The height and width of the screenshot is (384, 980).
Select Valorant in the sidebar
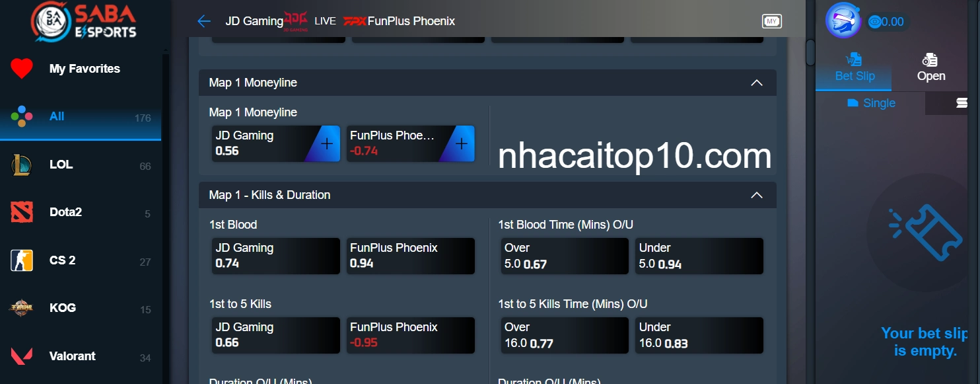pyautogui.click(x=81, y=356)
